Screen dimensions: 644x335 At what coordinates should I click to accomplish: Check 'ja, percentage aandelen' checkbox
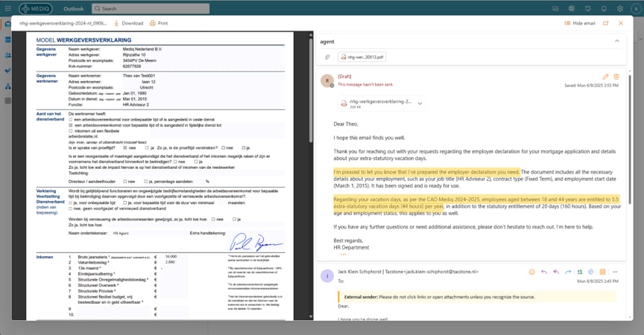pos(146,181)
